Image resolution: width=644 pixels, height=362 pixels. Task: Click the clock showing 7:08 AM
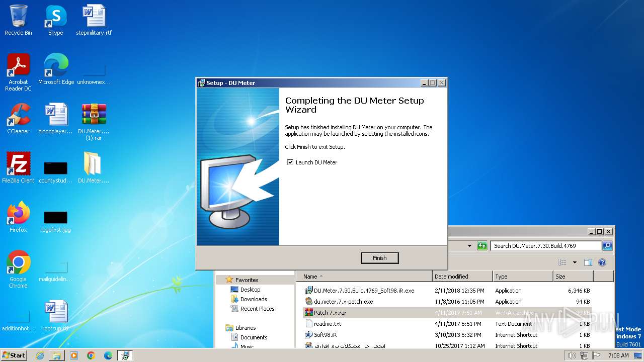618,355
